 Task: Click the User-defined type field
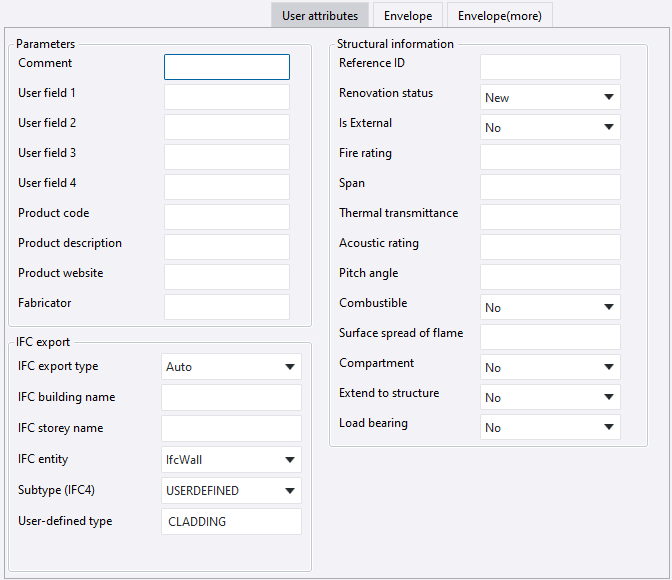click(231, 522)
